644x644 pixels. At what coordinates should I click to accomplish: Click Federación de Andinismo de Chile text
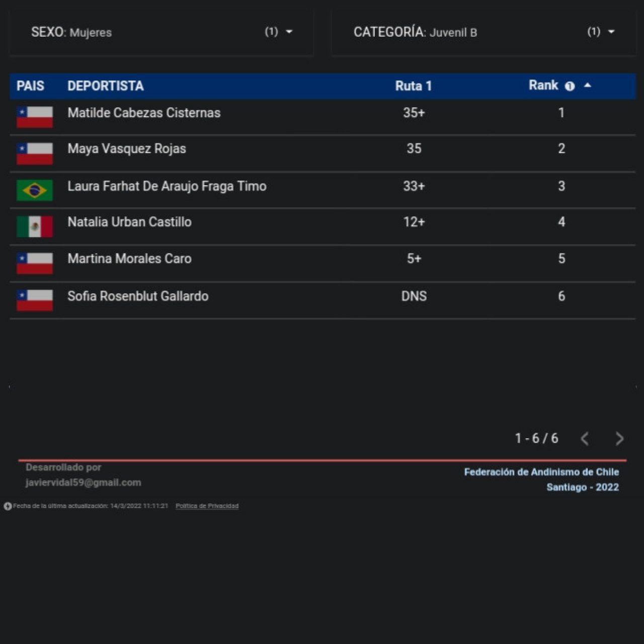[541, 472]
